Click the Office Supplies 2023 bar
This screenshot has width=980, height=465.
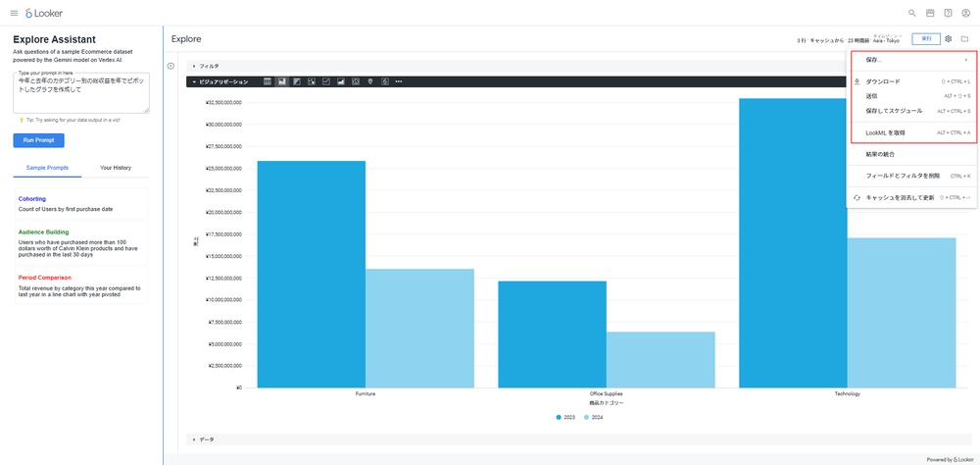coord(552,335)
